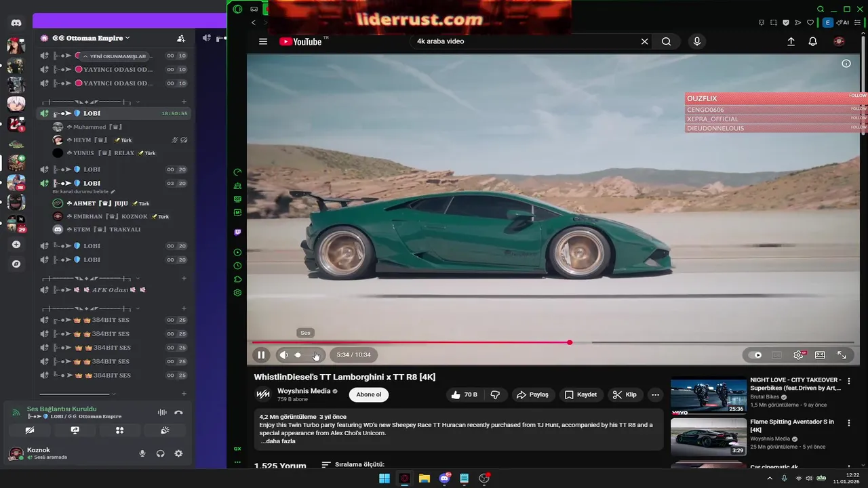Clear the YouTube search text

point(644,41)
